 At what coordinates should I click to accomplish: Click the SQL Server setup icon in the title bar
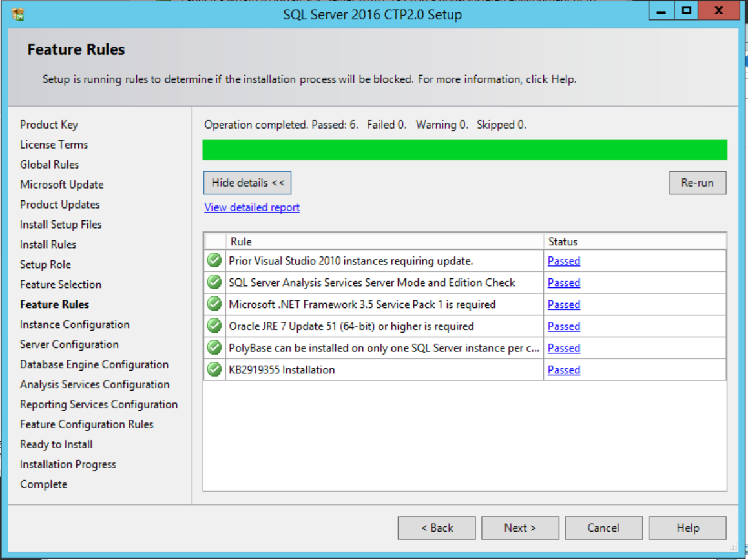click(18, 15)
